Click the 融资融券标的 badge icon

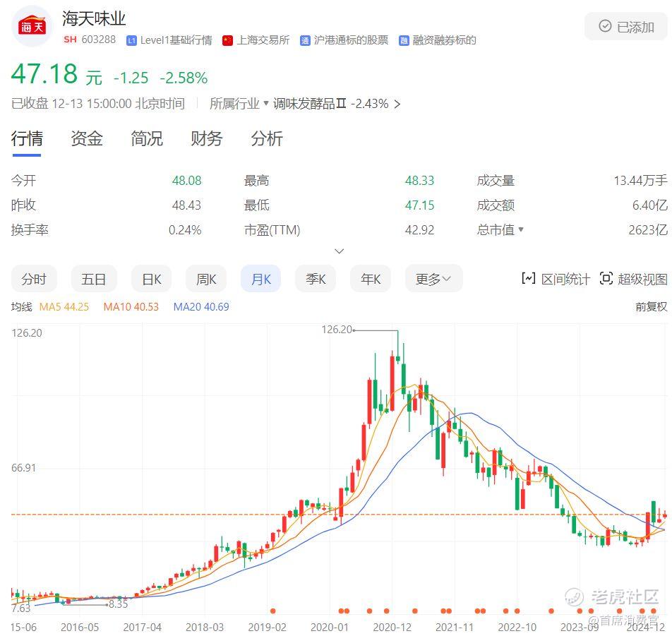(x=404, y=41)
